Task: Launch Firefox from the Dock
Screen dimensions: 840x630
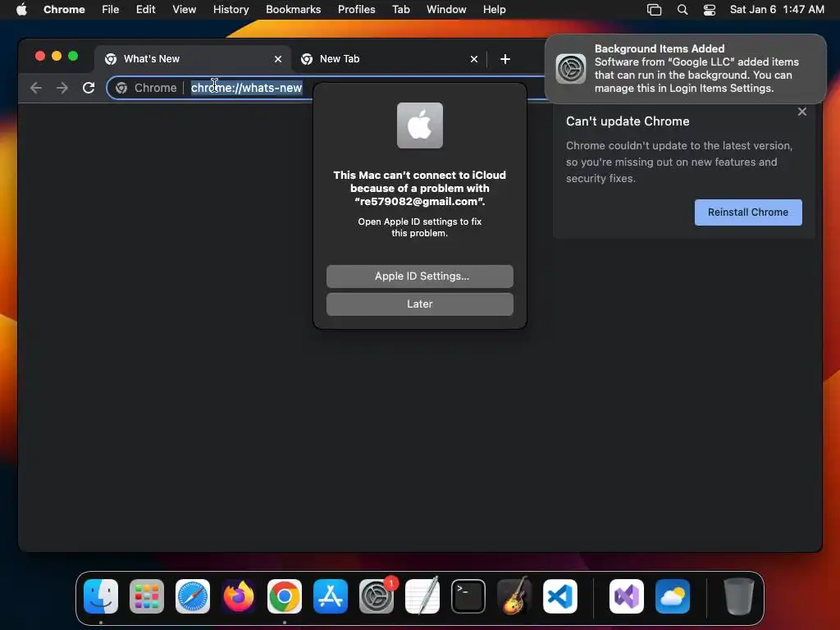Action: pyautogui.click(x=239, y=596)
